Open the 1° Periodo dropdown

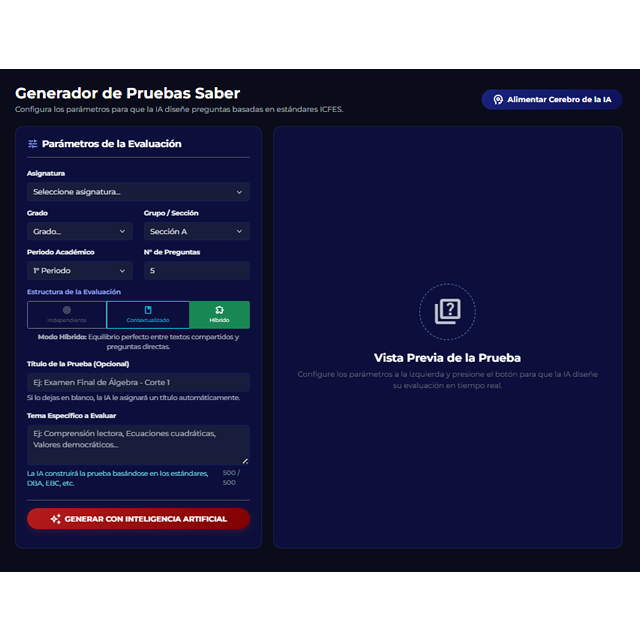pyautogui.click(x=80, y=271)
